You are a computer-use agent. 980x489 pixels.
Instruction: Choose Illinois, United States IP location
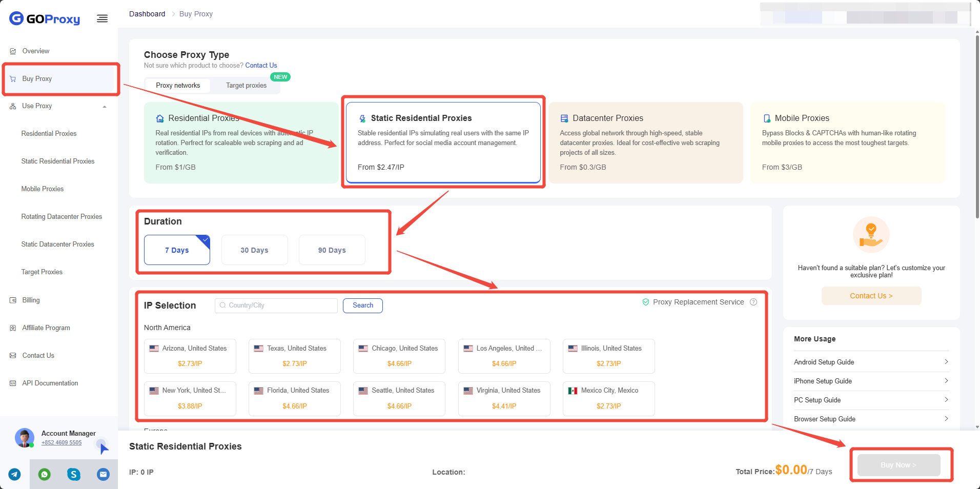(x=608, y=356)
